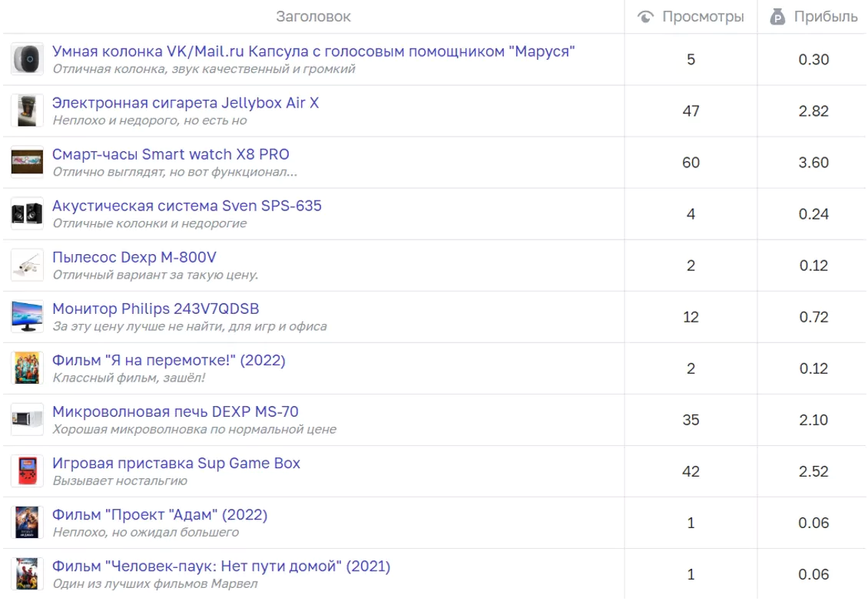
Task: Click views value 47 for Jellybox row
Action: pos(691,111)
